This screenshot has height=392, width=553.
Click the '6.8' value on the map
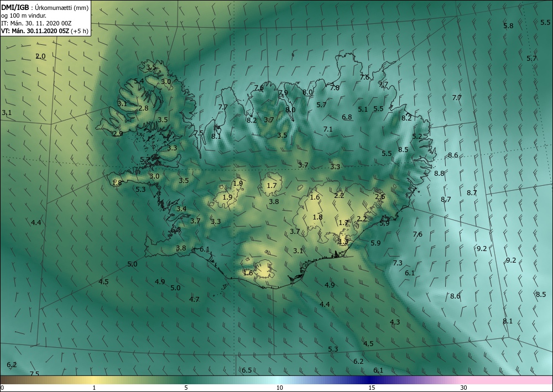coord(347,117)
